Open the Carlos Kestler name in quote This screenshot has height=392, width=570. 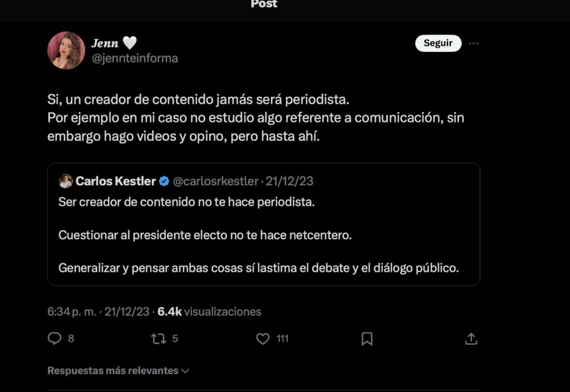coord(116,181)
